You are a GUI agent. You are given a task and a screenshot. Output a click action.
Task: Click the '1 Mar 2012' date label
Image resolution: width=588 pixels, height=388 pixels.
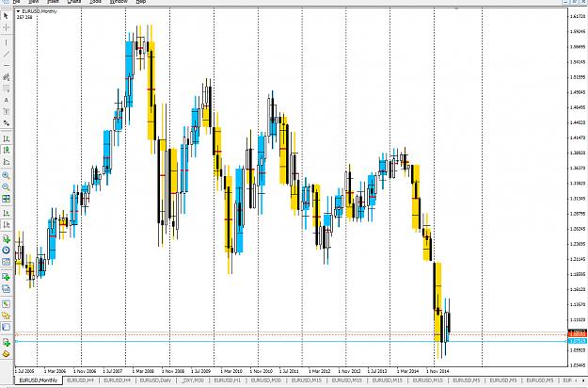320,371
